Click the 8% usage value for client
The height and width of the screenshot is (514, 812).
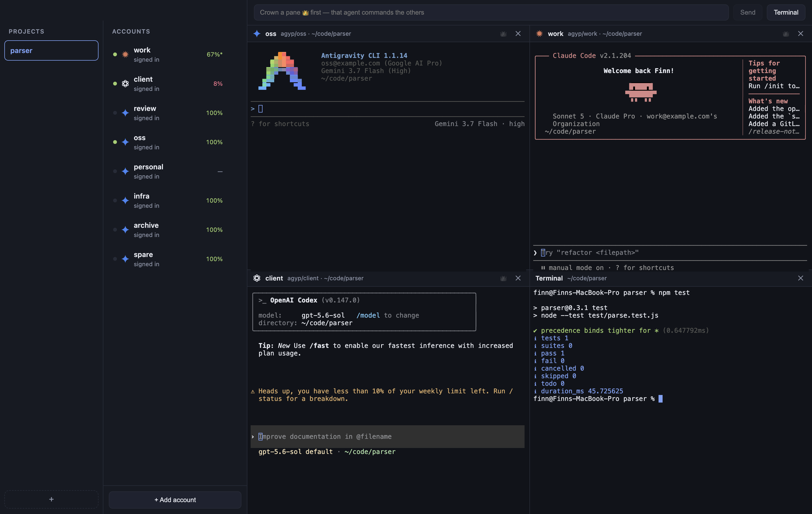(x=218, y=84)
